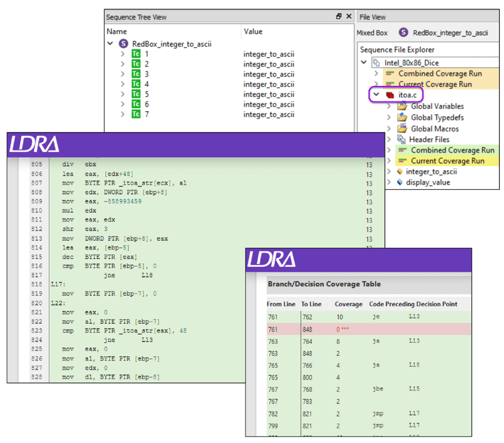Screen dimensions: 504x443
Task: Click the Tc icon for test case 3
Action: tap(136, 74)
